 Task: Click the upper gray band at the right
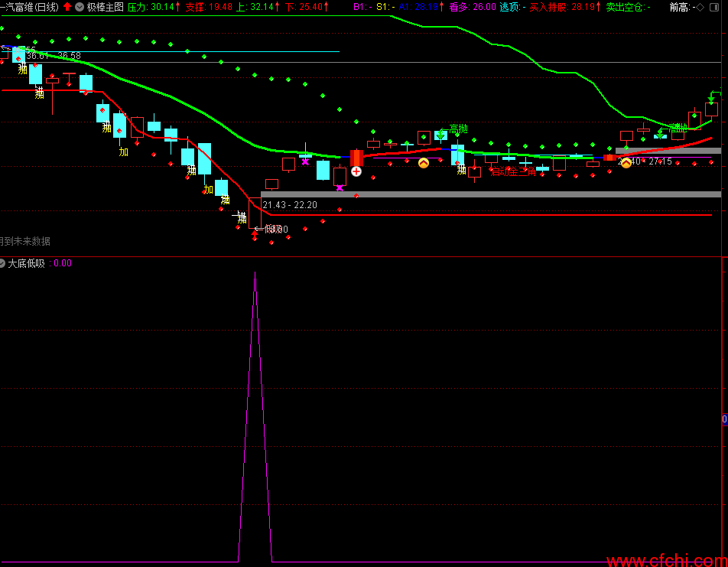click(668, 151)
